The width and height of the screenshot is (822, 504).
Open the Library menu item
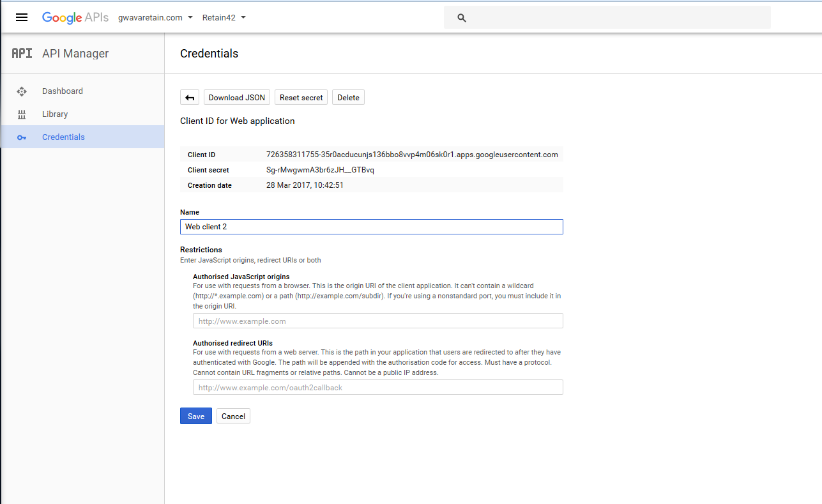tap(55, 114)
